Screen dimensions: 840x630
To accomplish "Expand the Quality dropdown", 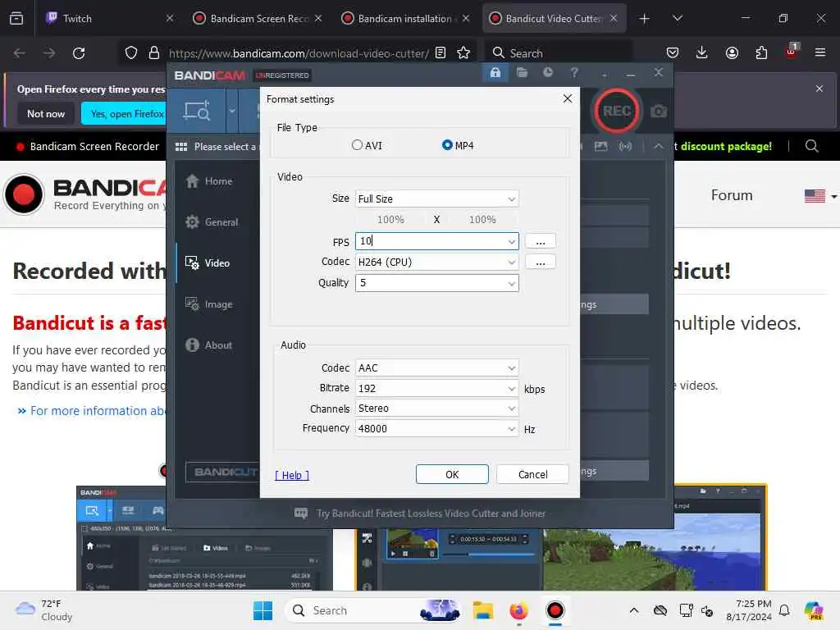I will tap(512, 283).
